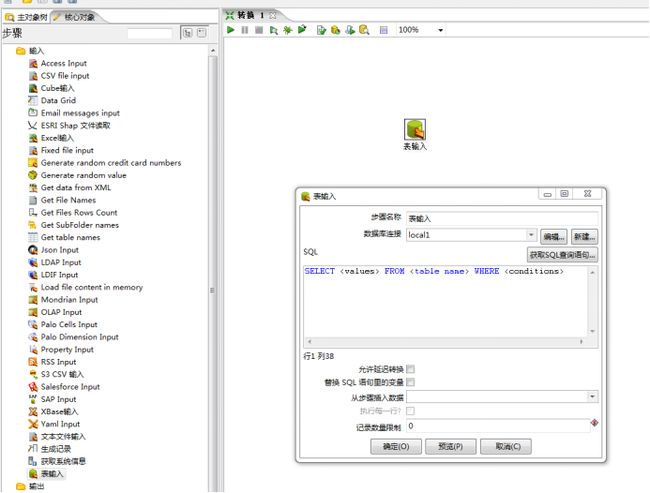The width and height of the screenshot is (650, 493).
Task: Click the generate SQL icon
Action: coord(350,30)
